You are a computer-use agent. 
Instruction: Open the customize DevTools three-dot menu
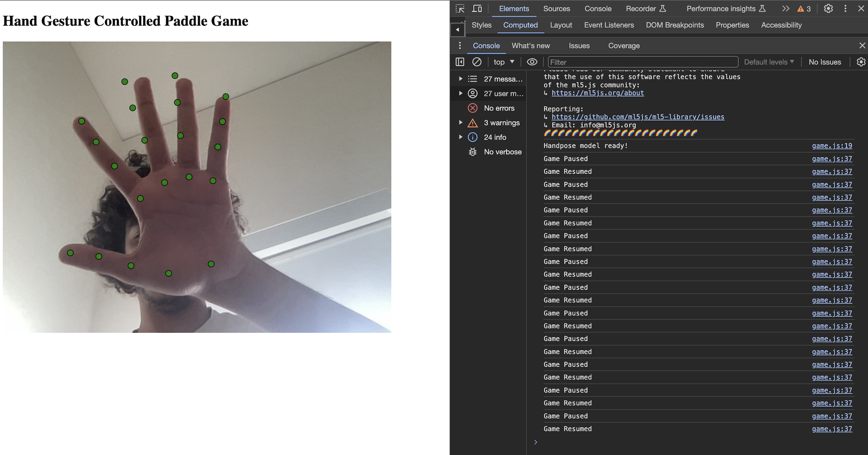pos(845,8)
